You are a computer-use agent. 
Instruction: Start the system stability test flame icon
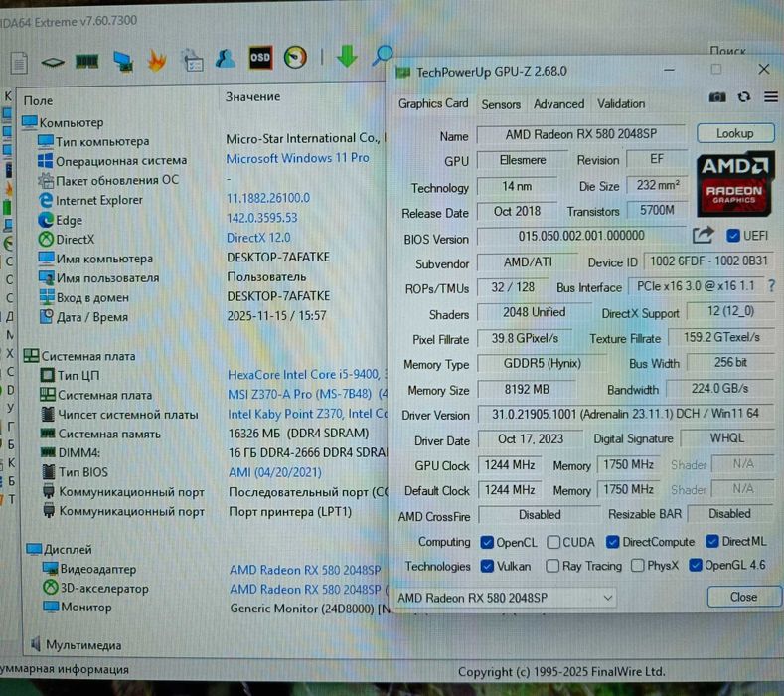click(x=157, y=61)
